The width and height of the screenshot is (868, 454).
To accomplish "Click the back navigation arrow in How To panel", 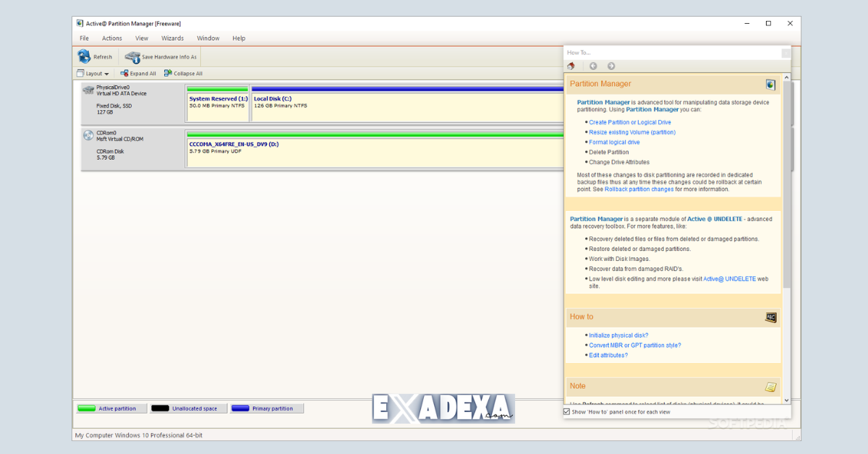I will pyautogui.click(x=593, y=65).
